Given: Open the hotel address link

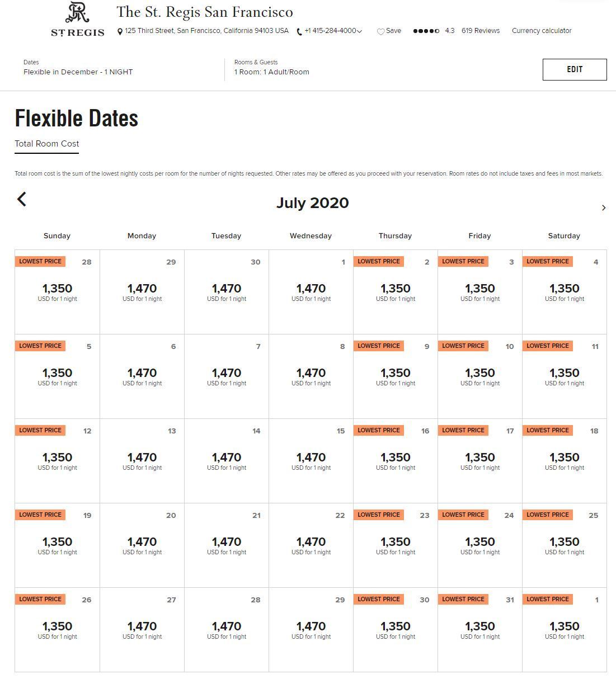Looking at the screenshot, I should tap(206, 31).
